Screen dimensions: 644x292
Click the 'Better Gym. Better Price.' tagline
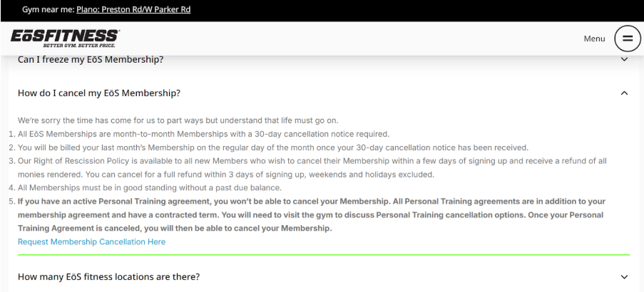click(x=79, y=46)
